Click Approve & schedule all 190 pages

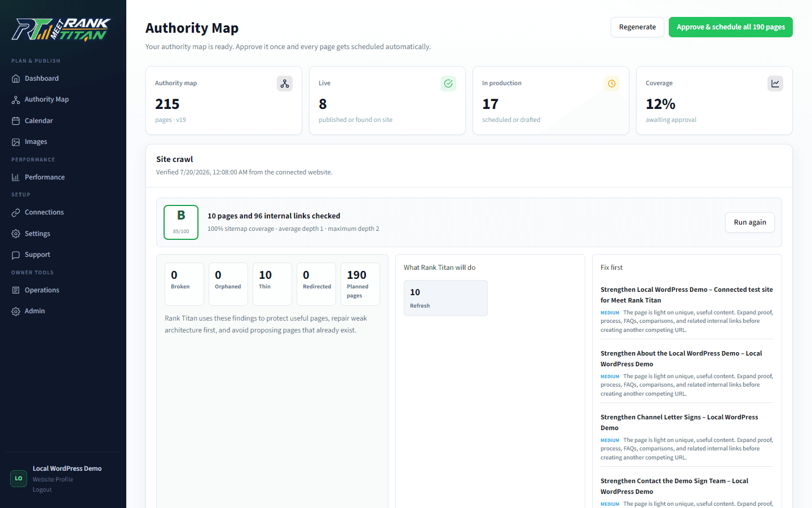tap(731, 27)
